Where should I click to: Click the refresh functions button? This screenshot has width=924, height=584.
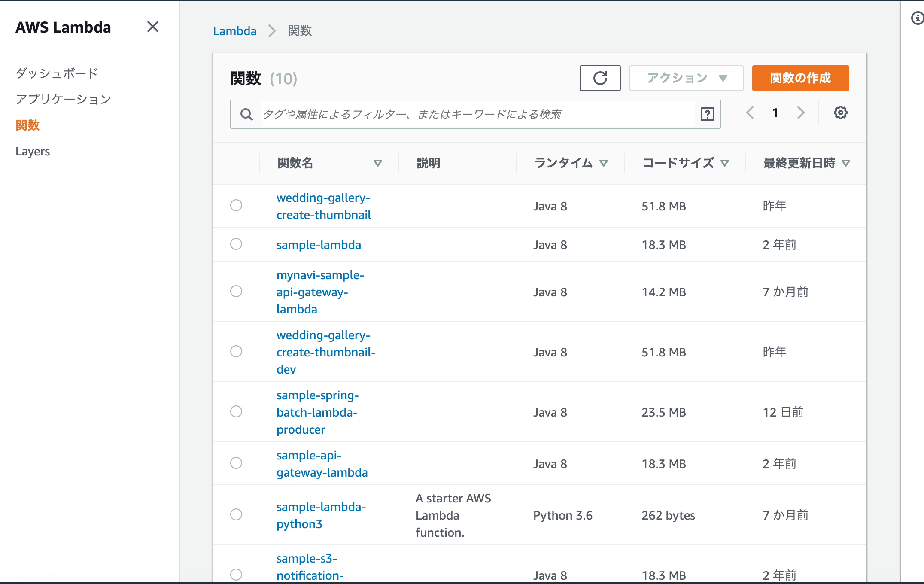600,78
